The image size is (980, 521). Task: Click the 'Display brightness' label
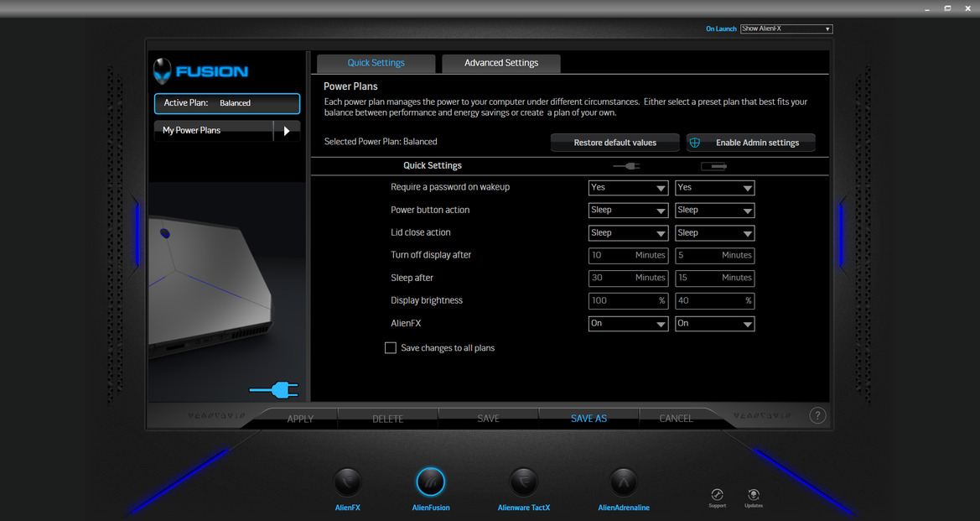coord(427,301)
